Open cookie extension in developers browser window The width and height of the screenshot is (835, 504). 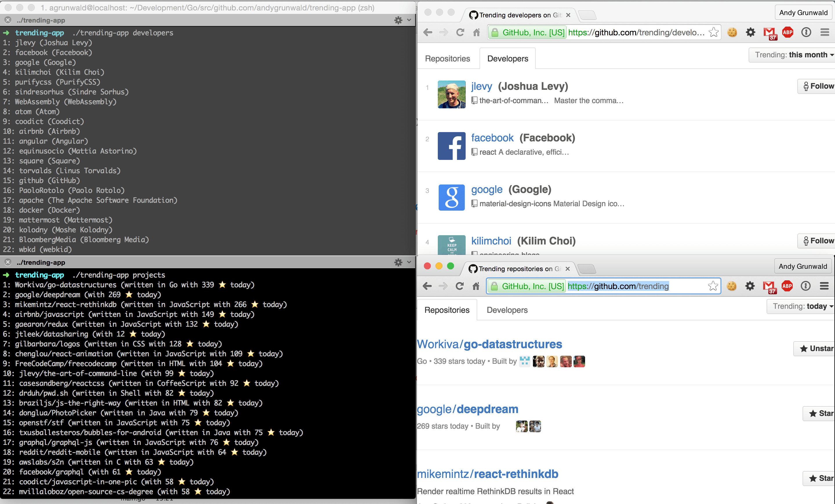(x=732, y=32)
